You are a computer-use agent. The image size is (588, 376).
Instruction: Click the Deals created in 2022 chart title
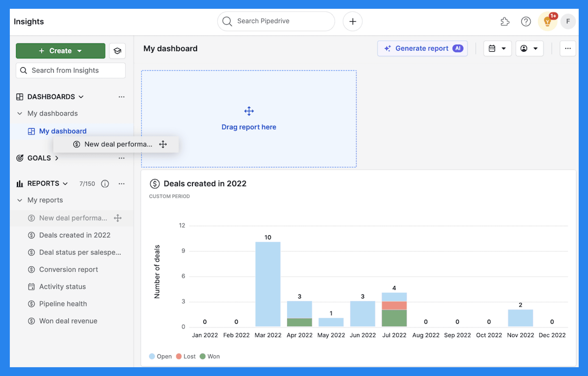(x=205, y=184)
